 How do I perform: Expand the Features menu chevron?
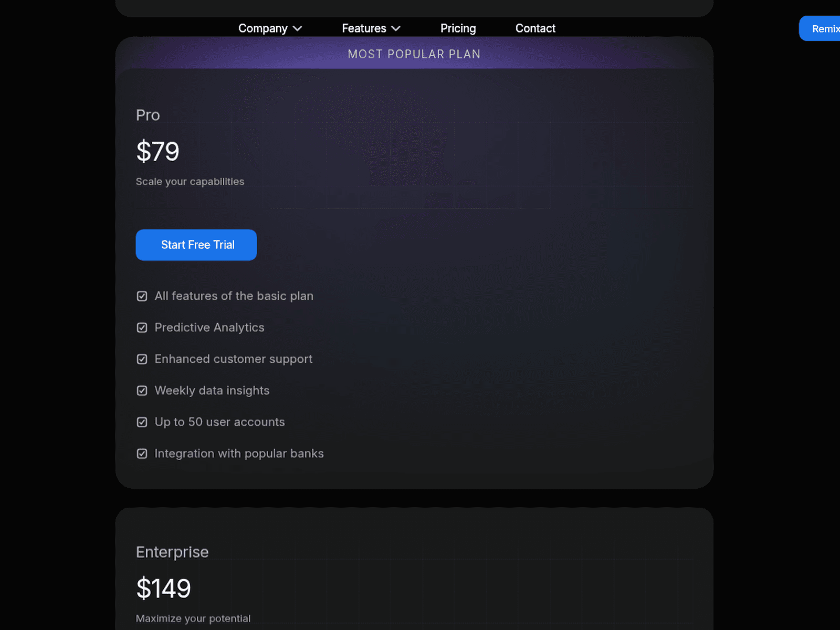396,28
